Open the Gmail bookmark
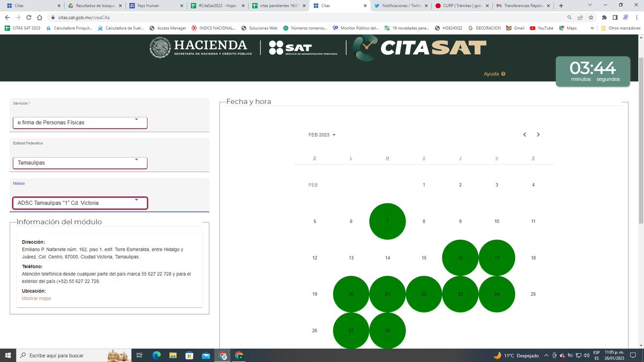 click(515, 28)
